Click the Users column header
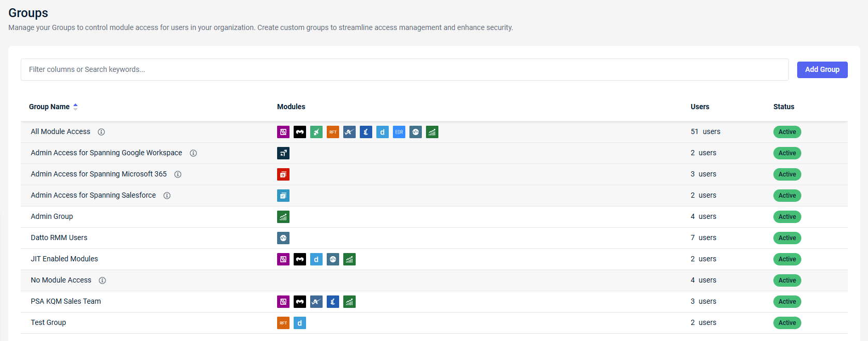This screenshot has height=341, width=868. coord(700,107)
